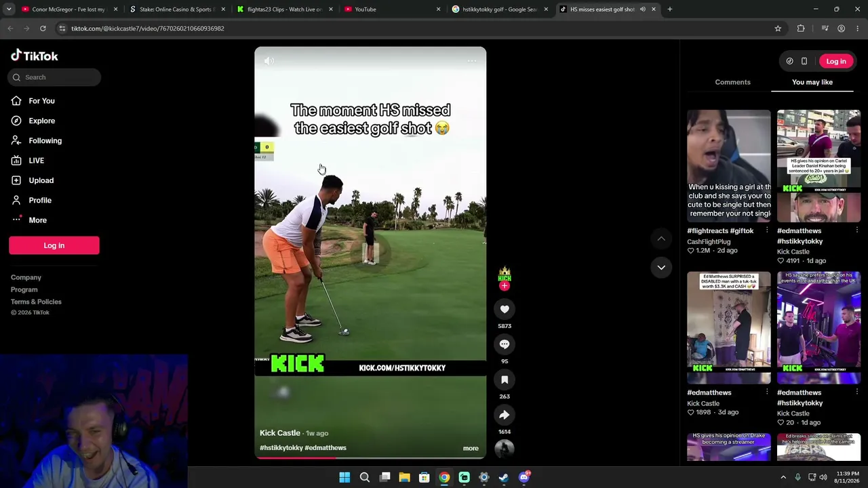
Task: Open the get-app phone icon near Log in
Action: 804,61
